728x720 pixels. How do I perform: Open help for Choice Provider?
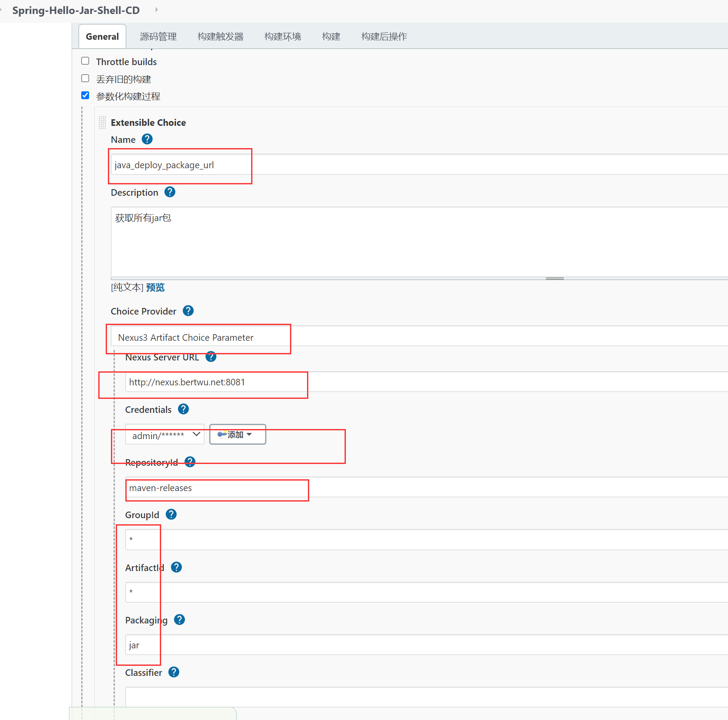click(188, 311)
